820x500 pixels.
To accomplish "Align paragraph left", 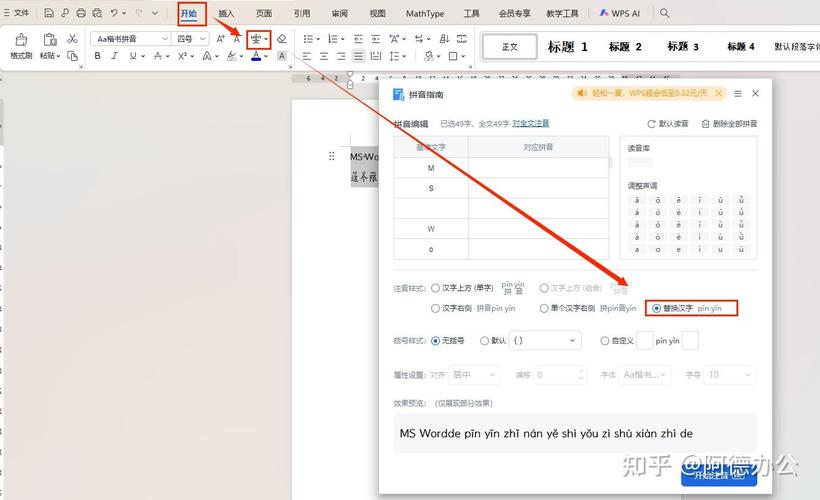I will [307, 55].
